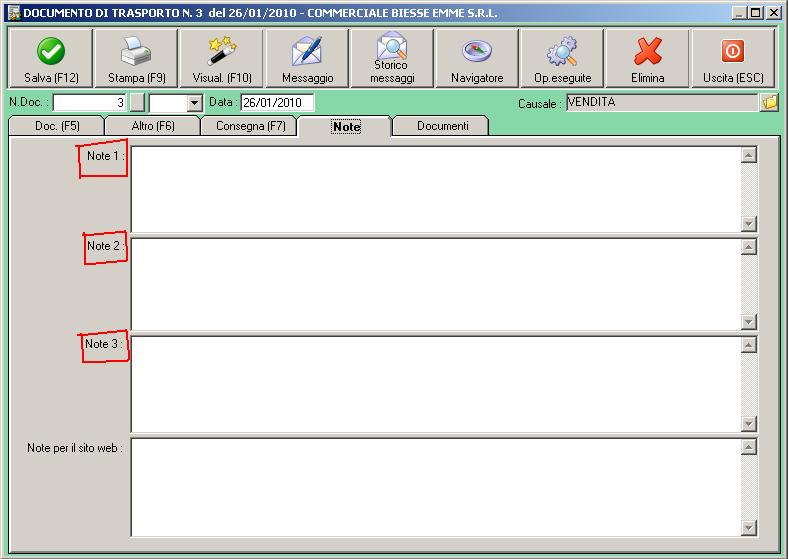Image resolution: width=788 pixels, height=559 pixels.
Task: Switch to Doc. (F5) tab
Action: [x=57, y=126]
